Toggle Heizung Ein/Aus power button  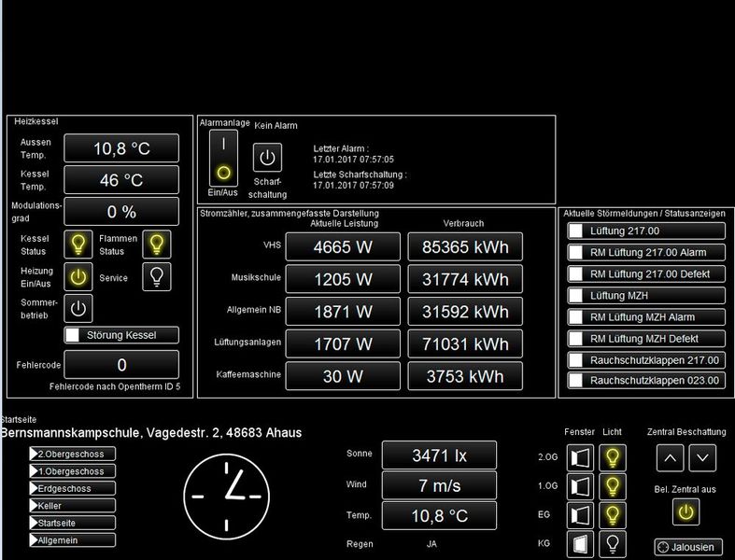tap(78, 277)
